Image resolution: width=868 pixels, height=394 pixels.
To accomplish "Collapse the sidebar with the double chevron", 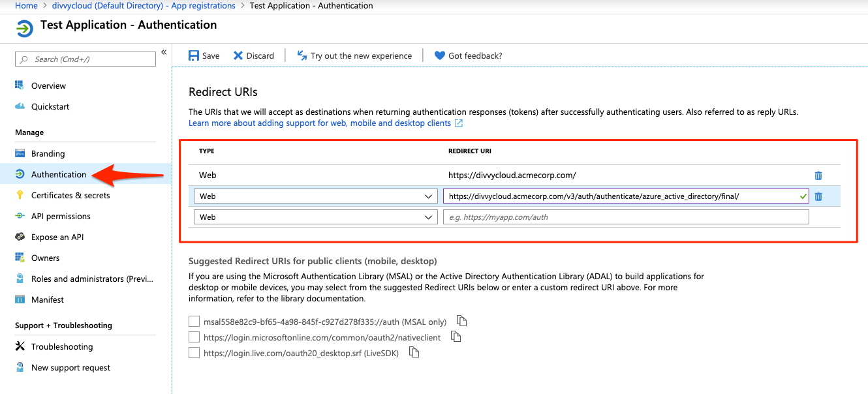I will pos(164,52).
